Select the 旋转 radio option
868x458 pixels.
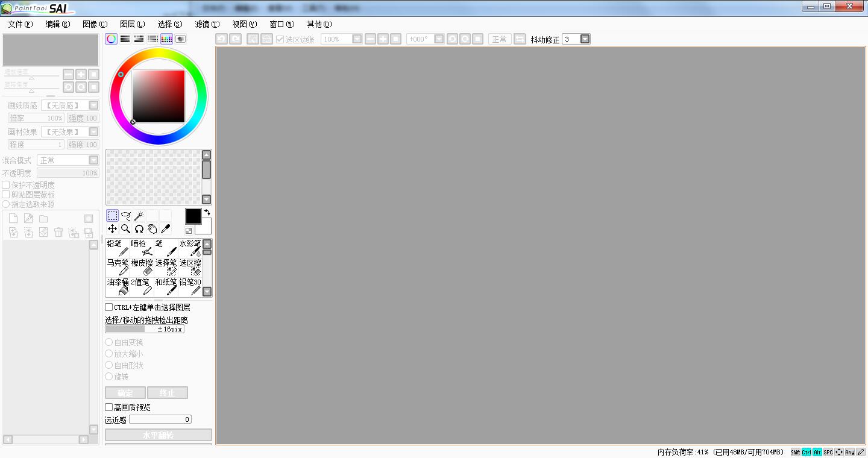pyautogui.click(x=109, y=377)
